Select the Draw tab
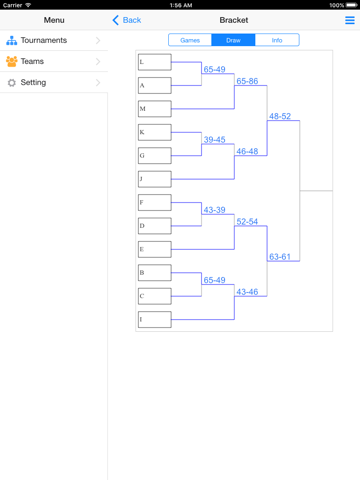Image resolution: width=360 pixels, height=480 pixels. [233, 40]
